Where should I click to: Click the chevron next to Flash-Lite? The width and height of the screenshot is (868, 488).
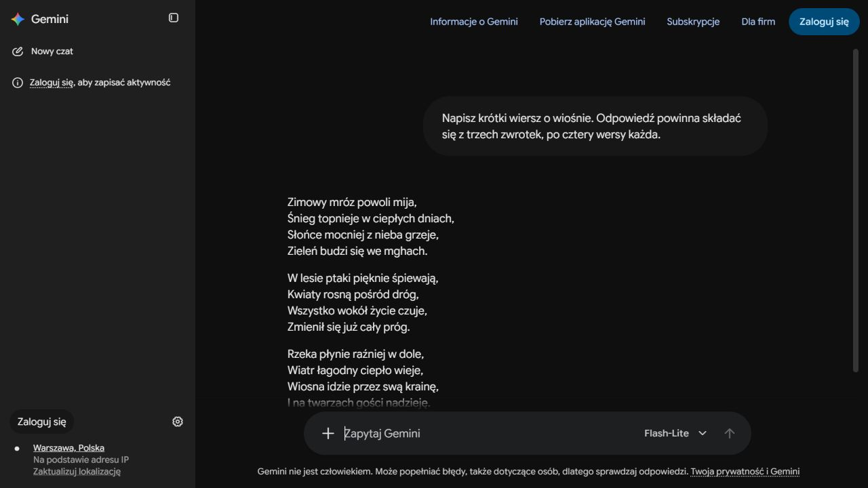[x=703, y=433]
